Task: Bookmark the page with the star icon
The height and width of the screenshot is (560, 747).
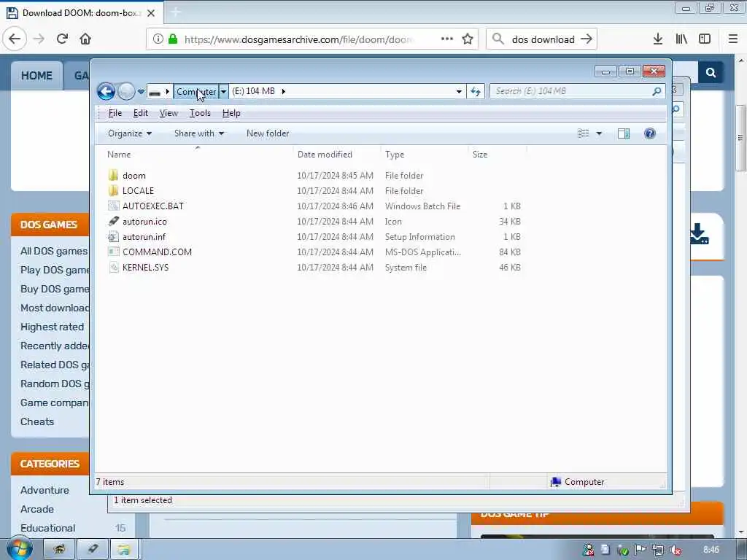Action: 468,39
